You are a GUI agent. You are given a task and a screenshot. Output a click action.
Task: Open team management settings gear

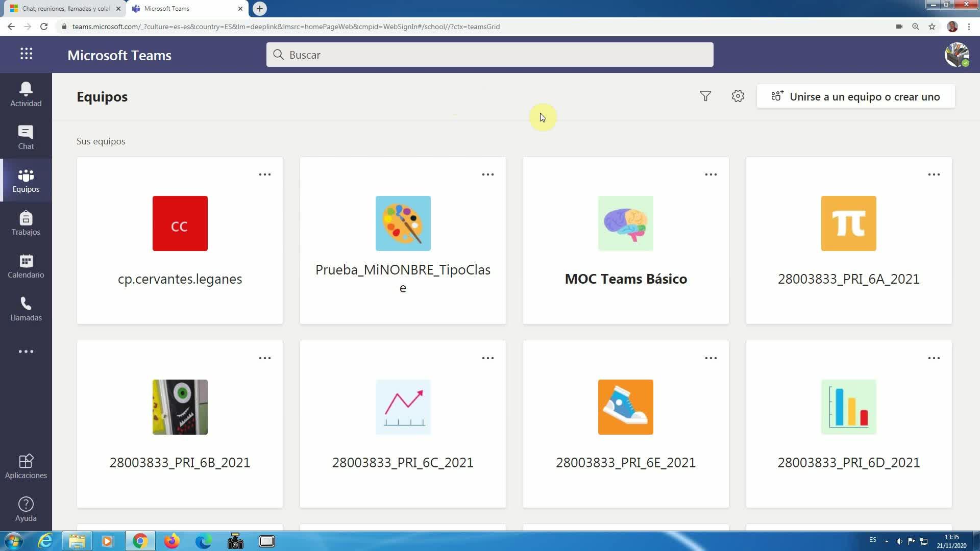pyautogui.click(x=738, y=96)
